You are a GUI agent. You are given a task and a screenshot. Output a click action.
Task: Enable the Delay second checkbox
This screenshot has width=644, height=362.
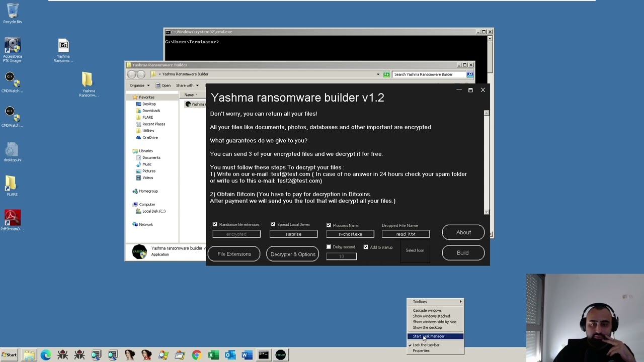tap(329, 247)
